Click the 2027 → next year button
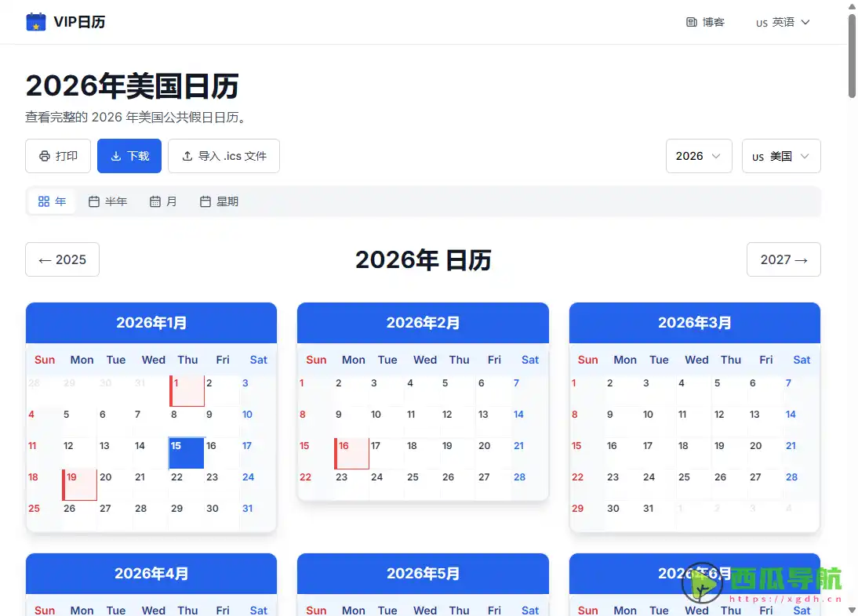Image resolution: width=858 pixels, height=616 pixels. [x=783, y=259]
